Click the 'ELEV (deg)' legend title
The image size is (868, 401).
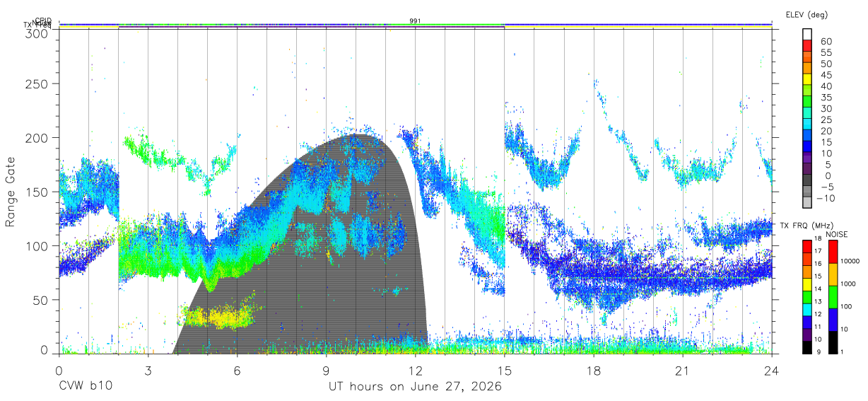pyautogui.click(x=806, y=14)
